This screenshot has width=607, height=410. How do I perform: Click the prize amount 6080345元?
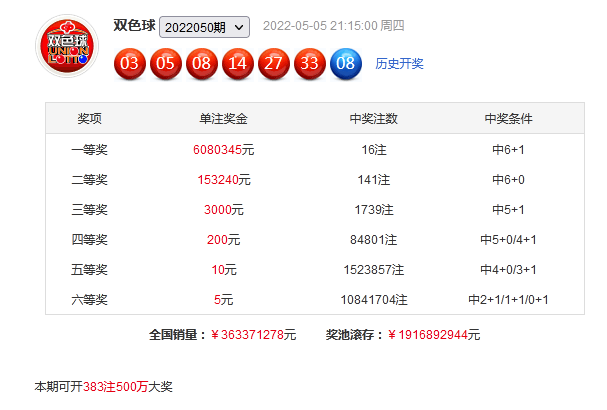(223, 149)
